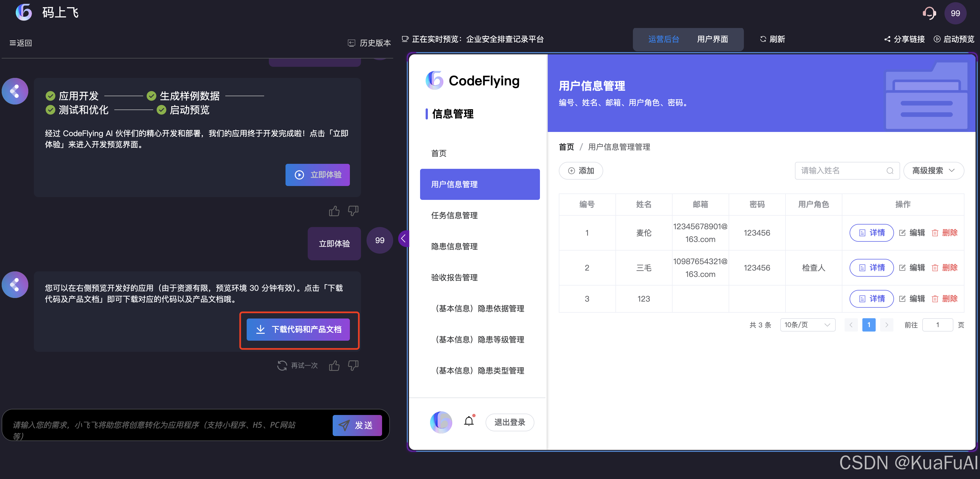Thumbs down the first assistant reply

353,211
